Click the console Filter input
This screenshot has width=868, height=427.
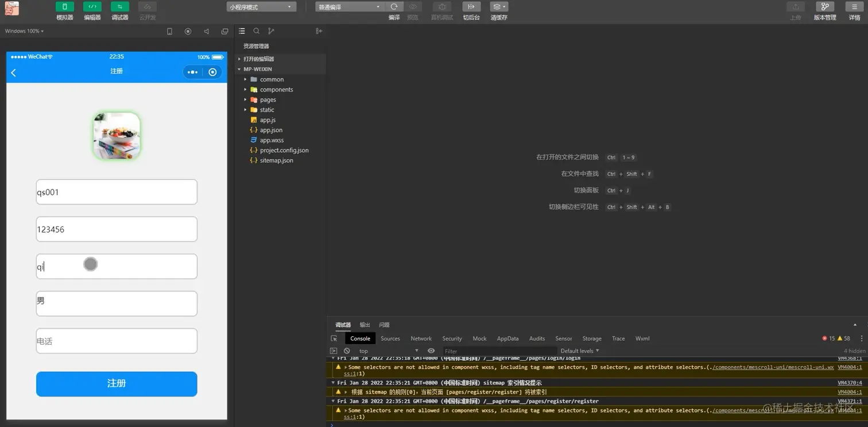pos(499,351)
